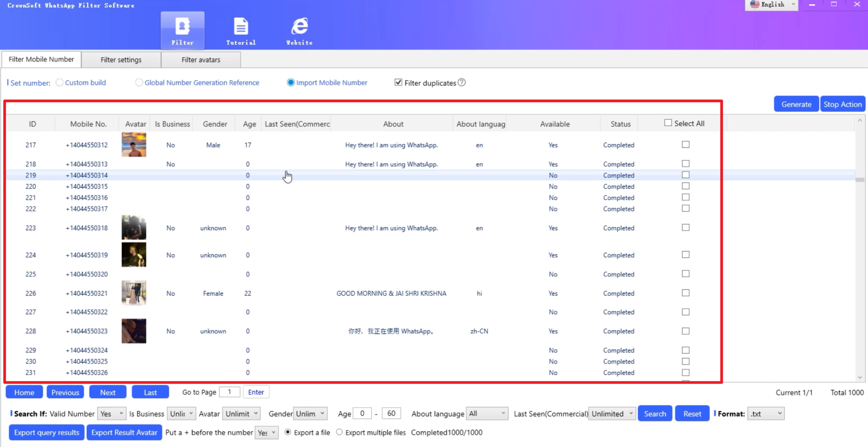The width and height of the screenshot is (868, 447).
Task: Sort by Status column header
Action: [x=620, y=124]
